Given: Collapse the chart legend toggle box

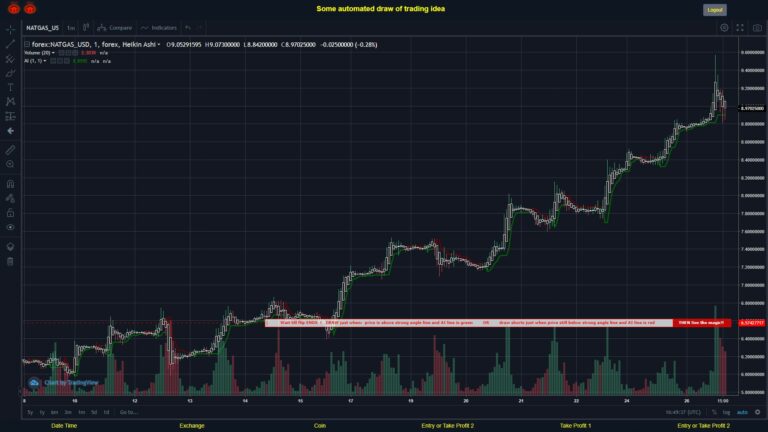Looking at the screenshot, I should coord(27,44).
